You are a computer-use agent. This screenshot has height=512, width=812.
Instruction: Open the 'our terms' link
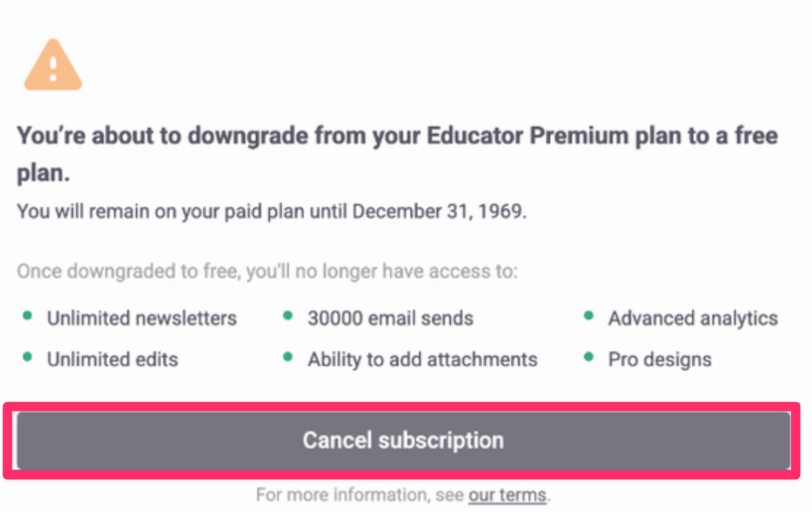pyautogui.click(x=507, y=495)
